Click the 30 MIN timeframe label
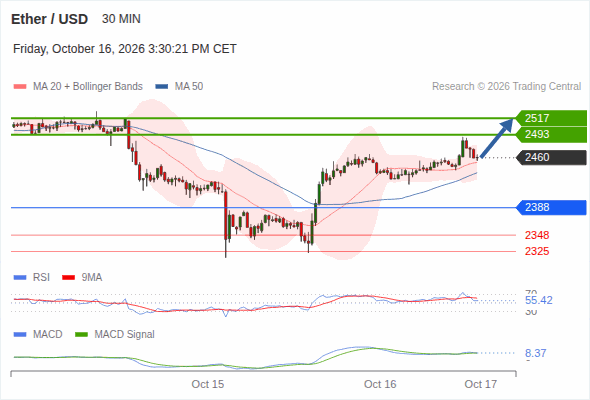This screenshot has height=400, width=590. coord(121,19)
